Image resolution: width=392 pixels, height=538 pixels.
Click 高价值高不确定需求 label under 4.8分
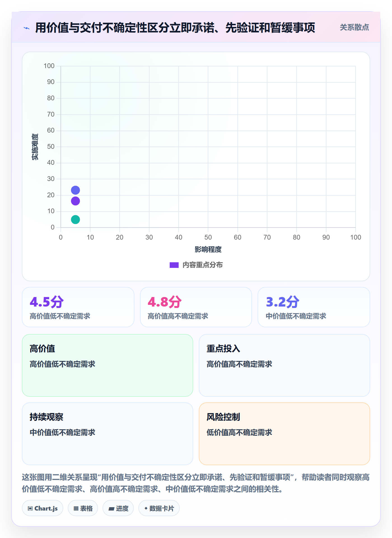tap(178, 316)
